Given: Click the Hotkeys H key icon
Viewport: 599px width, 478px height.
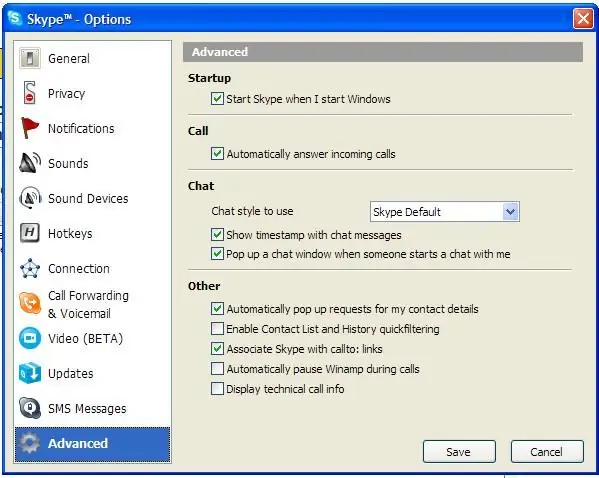Looking at the screenshot, I should coord(30,232).
